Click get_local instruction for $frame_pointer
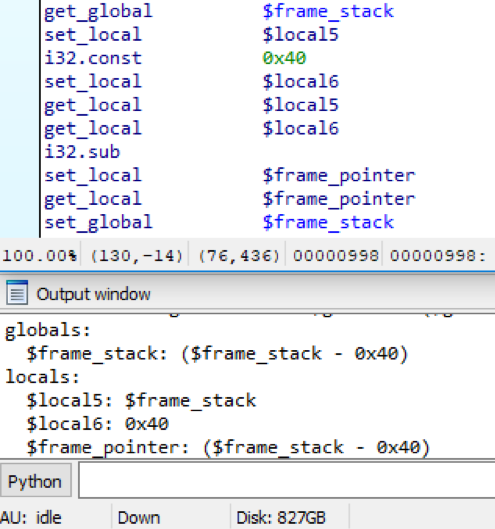 pyautogui.click(x=93, y=199)
